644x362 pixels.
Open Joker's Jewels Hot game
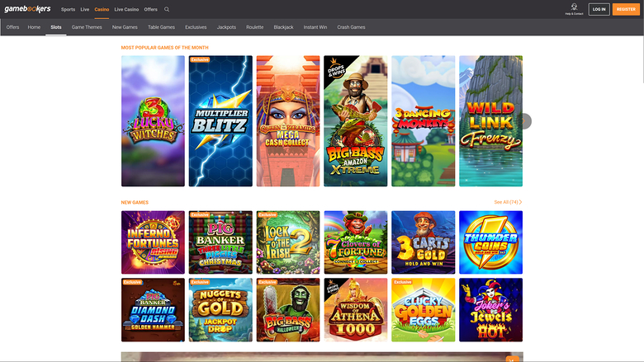(x=490, y=310)
